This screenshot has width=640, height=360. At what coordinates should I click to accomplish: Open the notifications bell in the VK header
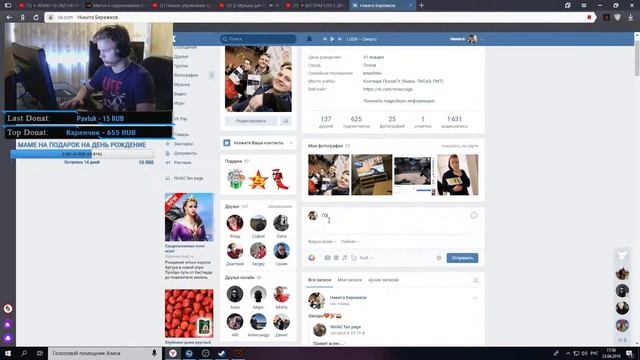point(309,39)
